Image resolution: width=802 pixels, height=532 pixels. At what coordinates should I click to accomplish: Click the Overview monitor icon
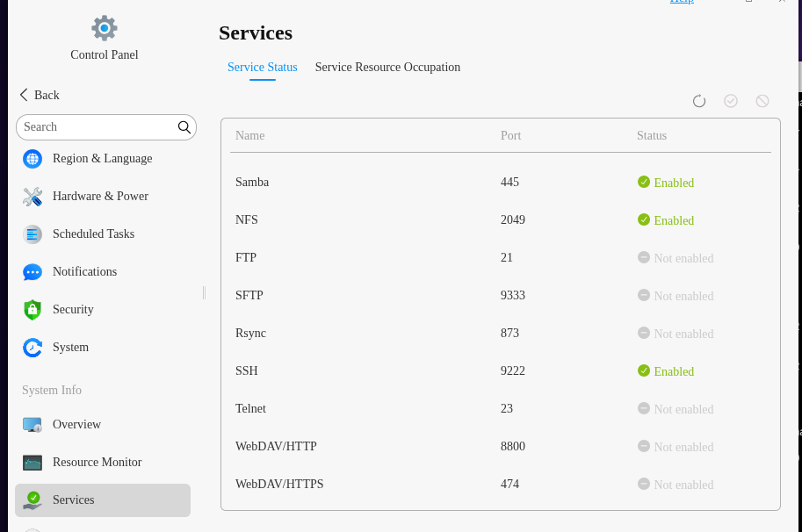(33, 425)
